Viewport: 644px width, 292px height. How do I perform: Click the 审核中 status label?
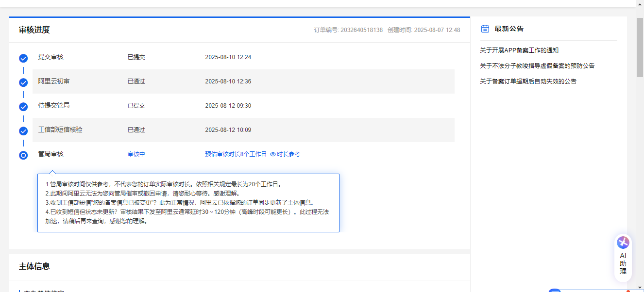click(136, 154)
